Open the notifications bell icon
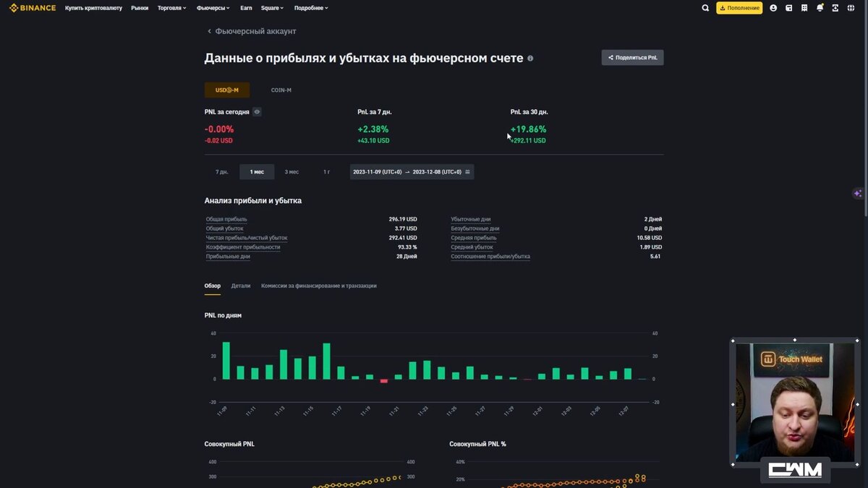868x488 pixels. [819, 8]
